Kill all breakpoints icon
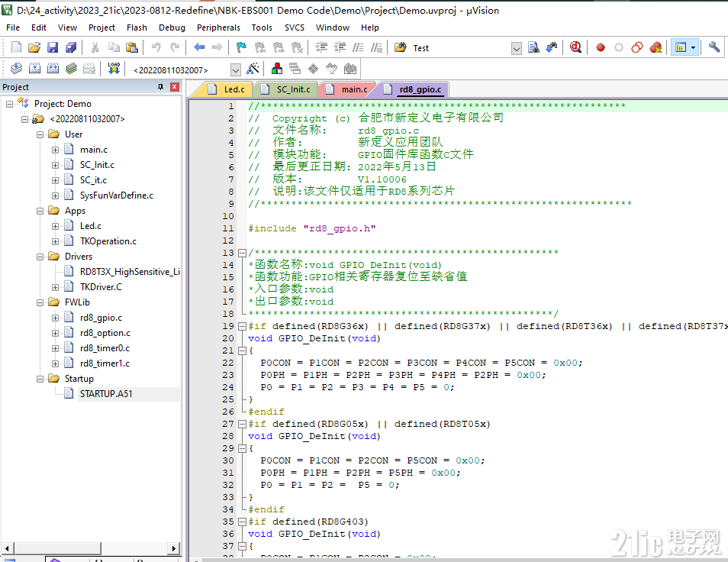 click(656, 47)
